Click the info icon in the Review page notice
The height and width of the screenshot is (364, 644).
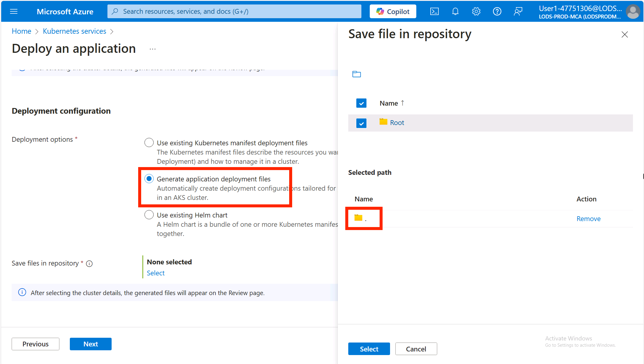click(22, 292)
